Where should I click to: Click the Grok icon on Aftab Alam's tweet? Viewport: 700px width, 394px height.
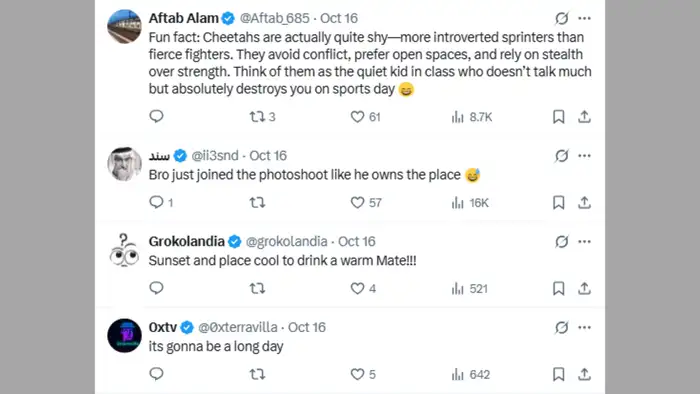562,18
